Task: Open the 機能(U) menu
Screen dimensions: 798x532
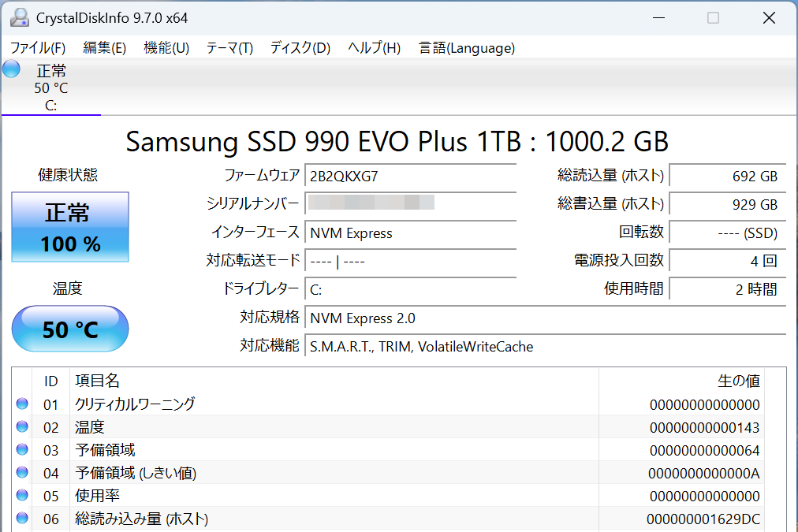Action: click(166, 48)
